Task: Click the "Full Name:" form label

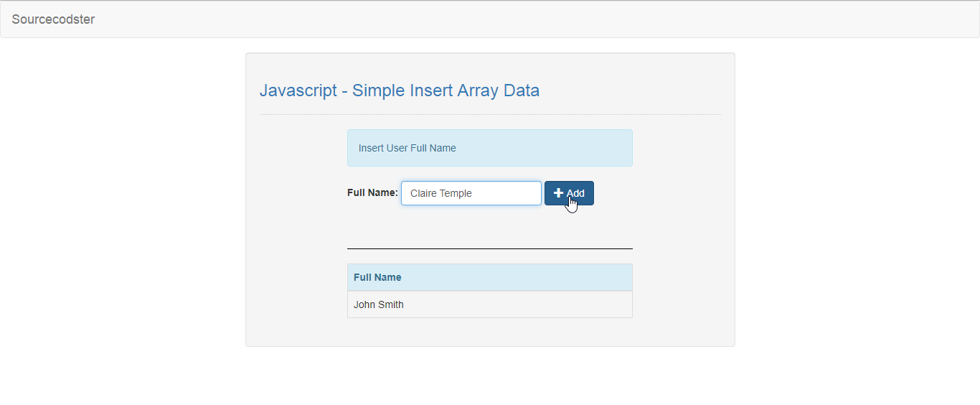Action: [x=372, y=192]
